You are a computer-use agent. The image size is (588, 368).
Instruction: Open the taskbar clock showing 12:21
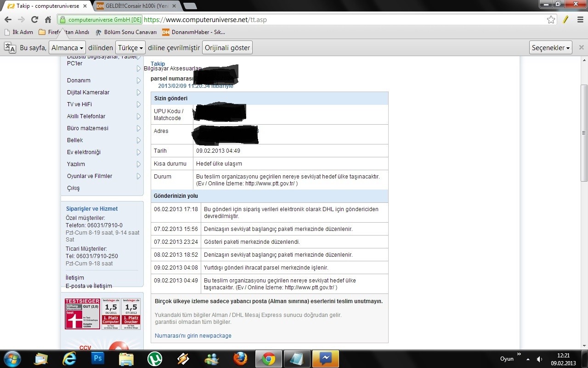(563, 359)
